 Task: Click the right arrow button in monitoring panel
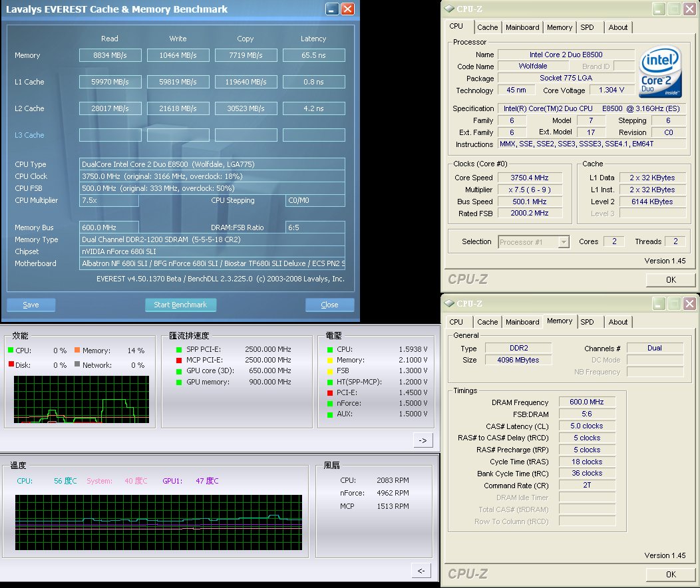click(x=423, y=440)
